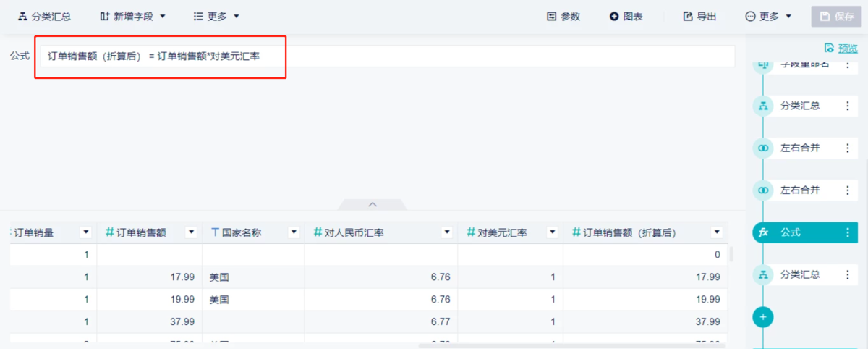Open the left toolbar 更多 list dropdown
868x349 pixels.
pos(216,16)
